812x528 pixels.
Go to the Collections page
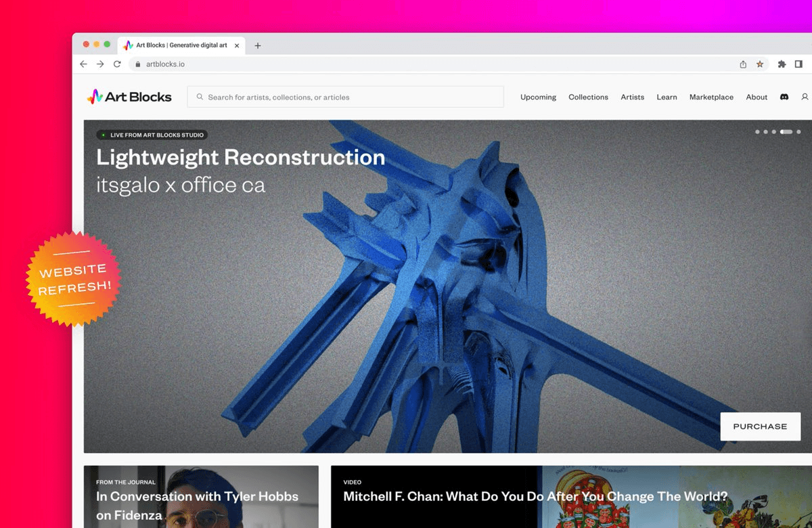[x=588, y=97]
